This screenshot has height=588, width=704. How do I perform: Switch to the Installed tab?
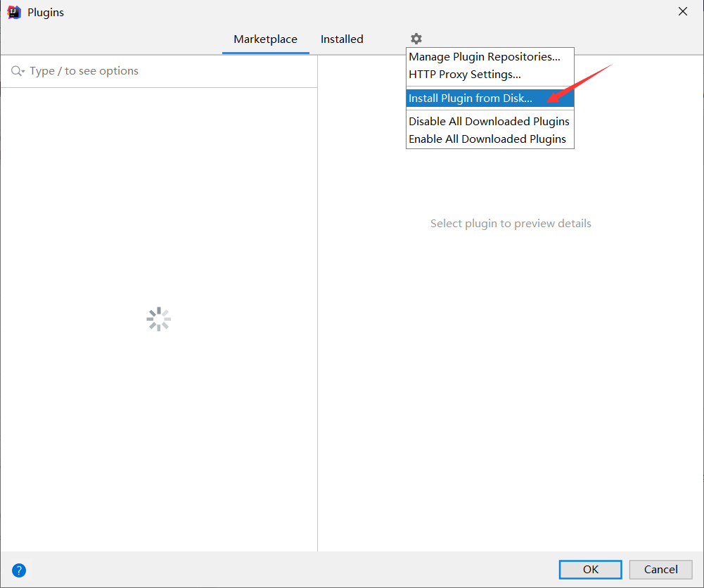[x=342, y=39]
